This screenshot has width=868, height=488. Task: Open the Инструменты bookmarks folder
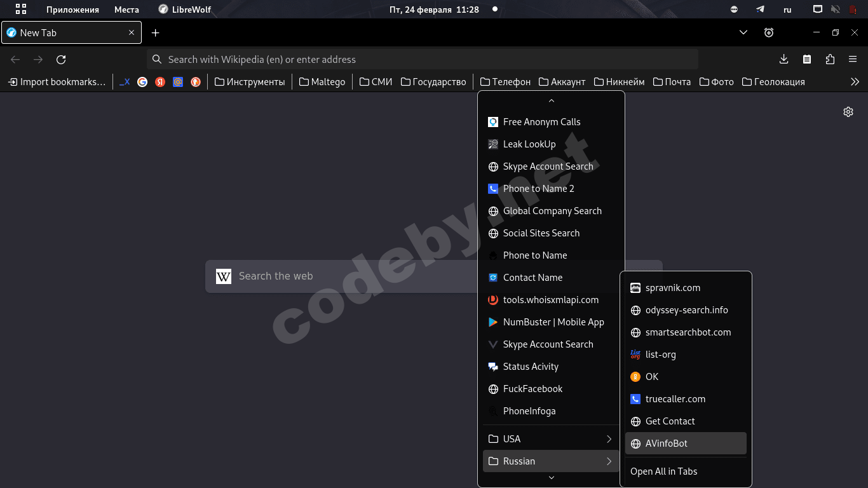pyautogui.click(x=250, y=82)
